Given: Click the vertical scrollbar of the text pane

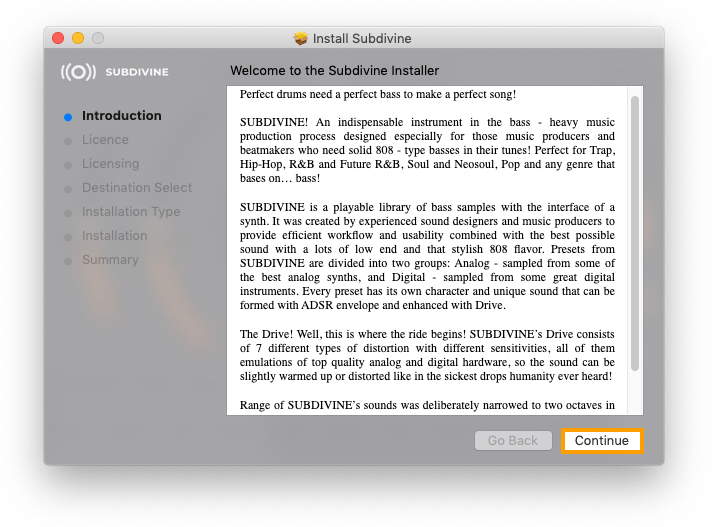Looking at the screenshot, I should (x=635, y=233).
